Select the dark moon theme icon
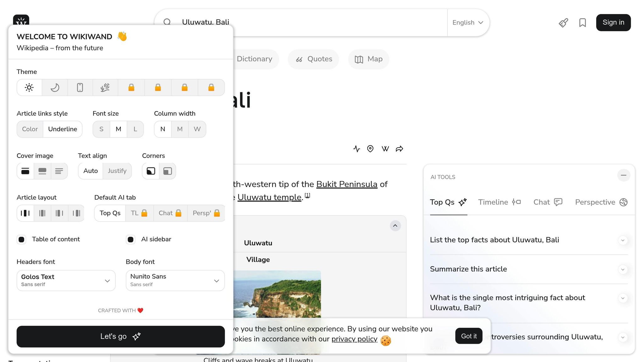 point(55,87)
